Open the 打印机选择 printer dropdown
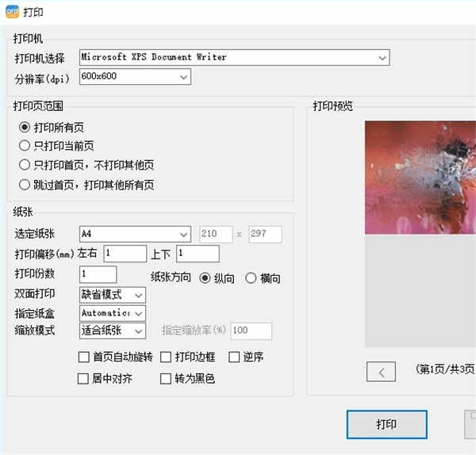The width and height of the screenshot is (476, 455). click(234, 57)
